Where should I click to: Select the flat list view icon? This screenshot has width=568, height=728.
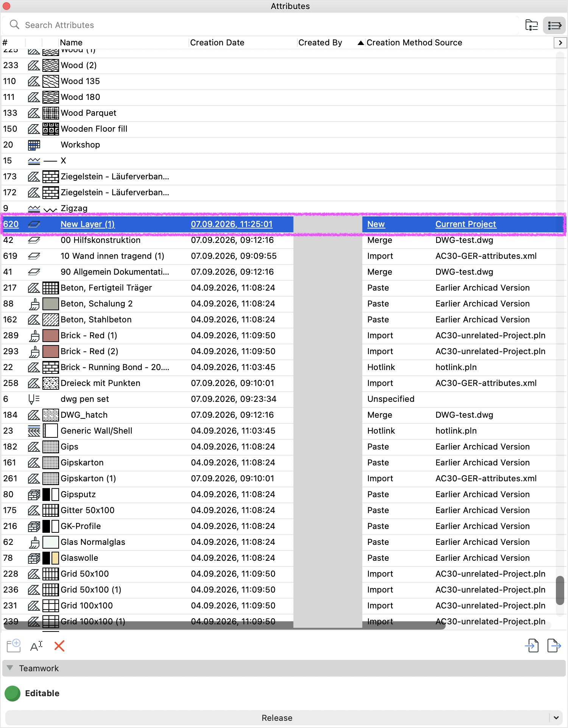[554, 25]
